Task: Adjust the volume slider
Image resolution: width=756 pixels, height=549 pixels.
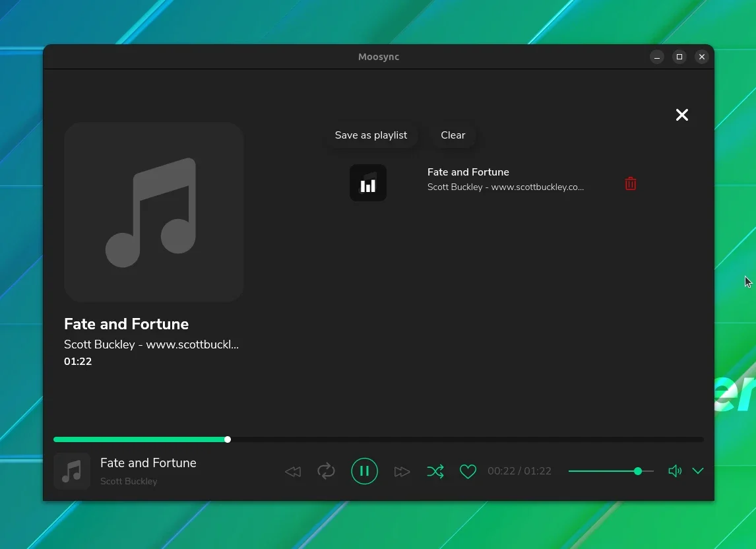Action: tap(611, 471)
